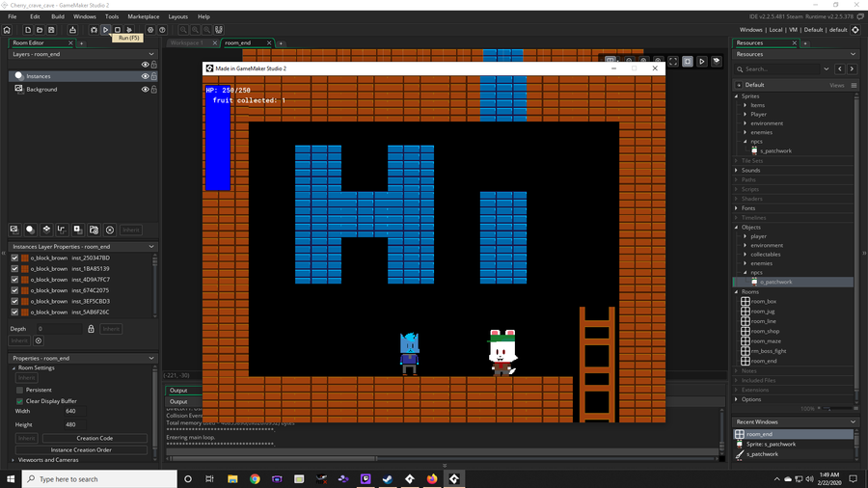Click the workspace overview icon beside zoom tools
This screenshot has width=868, height=488.
[x=219, y=30]
